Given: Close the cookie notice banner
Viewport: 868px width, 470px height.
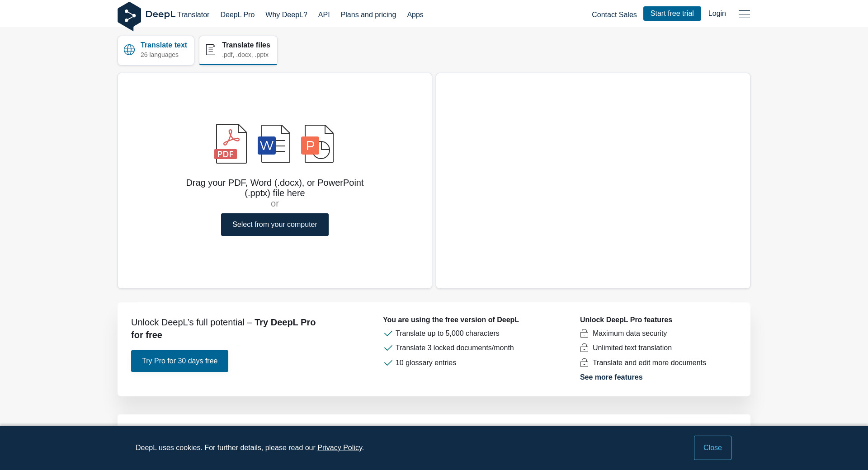Looking at the screenshot, I should [x=712, y=448].
